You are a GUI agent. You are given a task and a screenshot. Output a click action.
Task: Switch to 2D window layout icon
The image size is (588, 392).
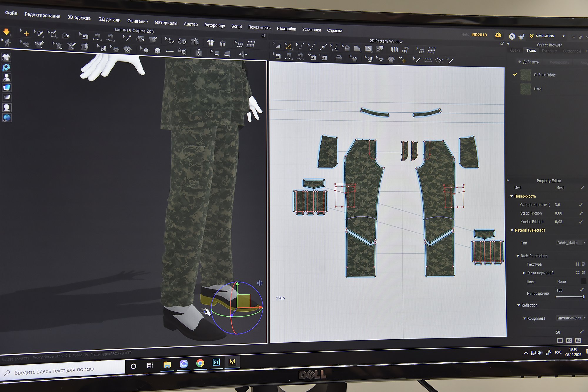click(578, 341)
